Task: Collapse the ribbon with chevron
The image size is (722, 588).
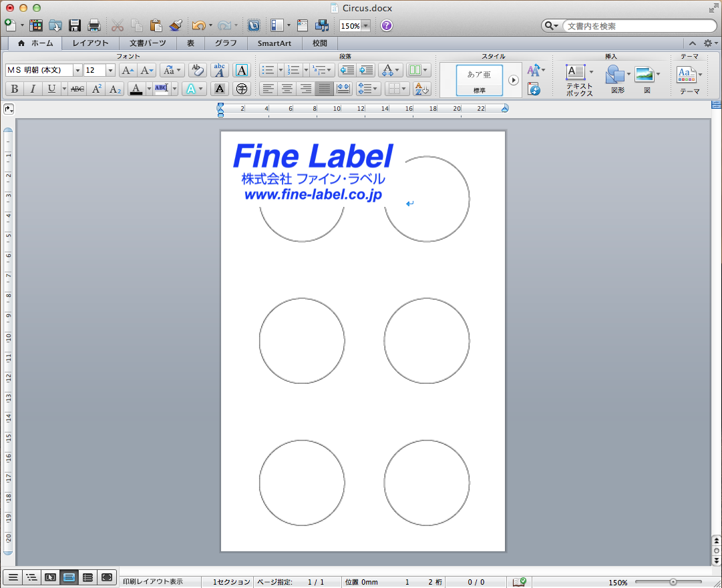Action: click(692, 43)
